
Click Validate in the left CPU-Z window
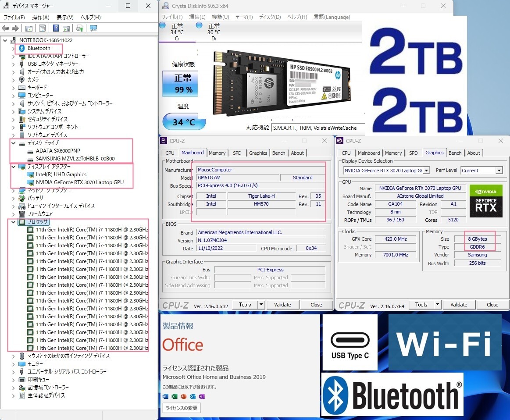pos(282,305)
